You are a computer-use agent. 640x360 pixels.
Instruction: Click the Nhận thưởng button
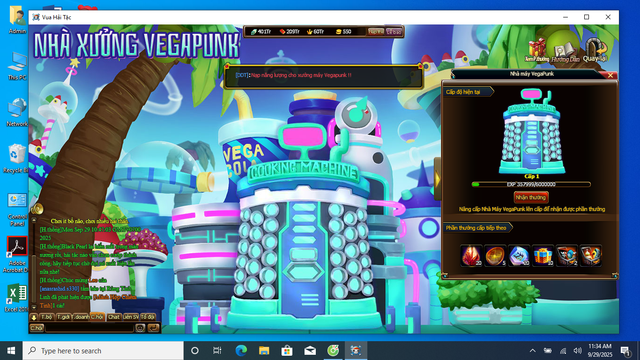coord(531,198)
